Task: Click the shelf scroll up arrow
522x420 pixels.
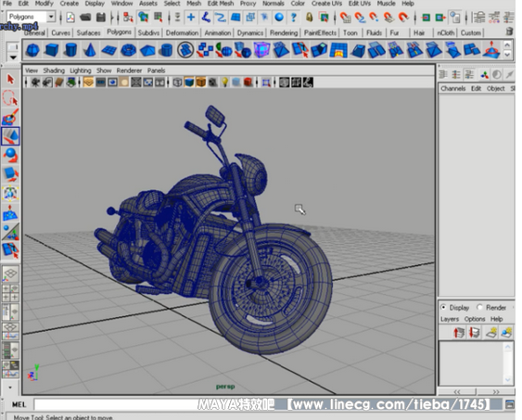Action: click(x=507, y=45)
